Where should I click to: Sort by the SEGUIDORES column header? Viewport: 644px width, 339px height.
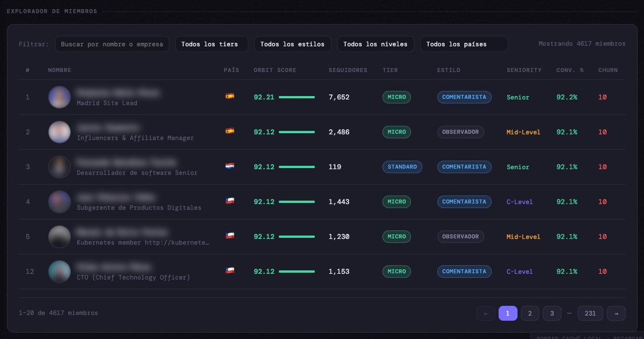click(347, 70)
